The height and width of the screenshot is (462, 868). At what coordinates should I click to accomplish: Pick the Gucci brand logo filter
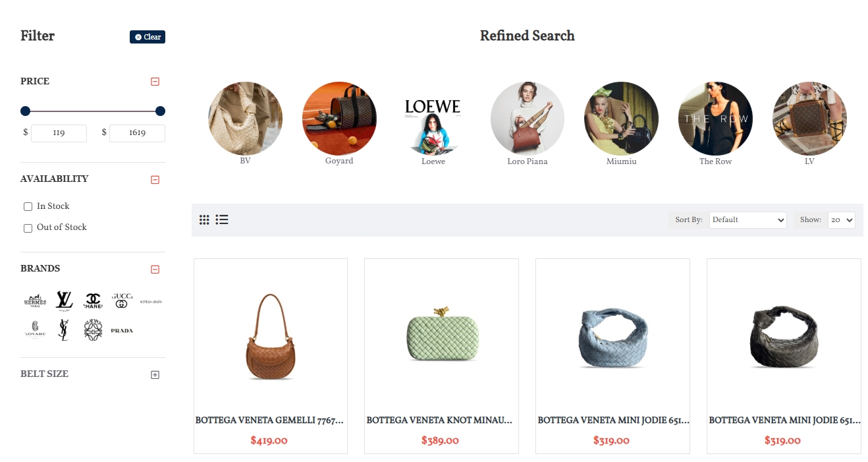tap(122, 301)
